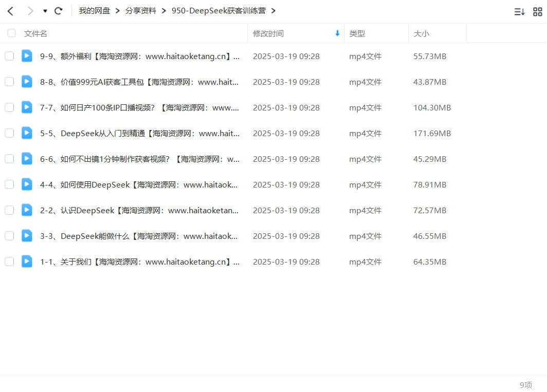547x392 pixels.
Task: Check the box for 7-7、如何日产100条IP口播视频
Action: pos(9,107)
